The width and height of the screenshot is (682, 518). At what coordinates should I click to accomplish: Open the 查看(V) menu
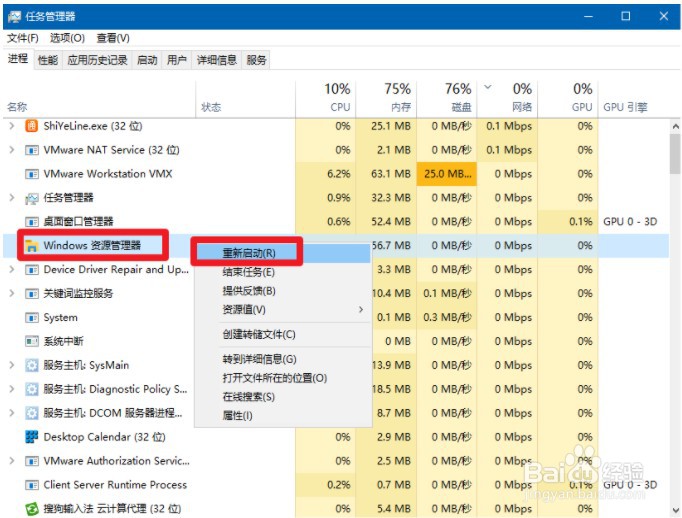tap(113, 38)
